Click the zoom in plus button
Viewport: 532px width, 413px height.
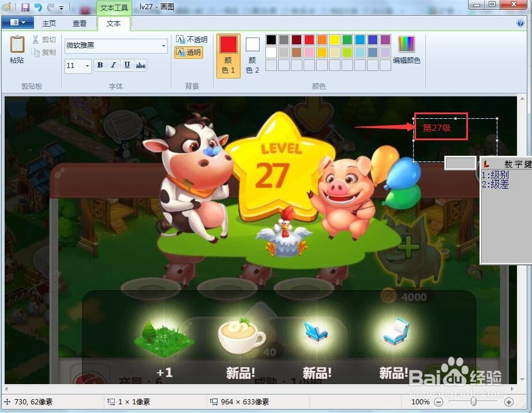(508, 402)
